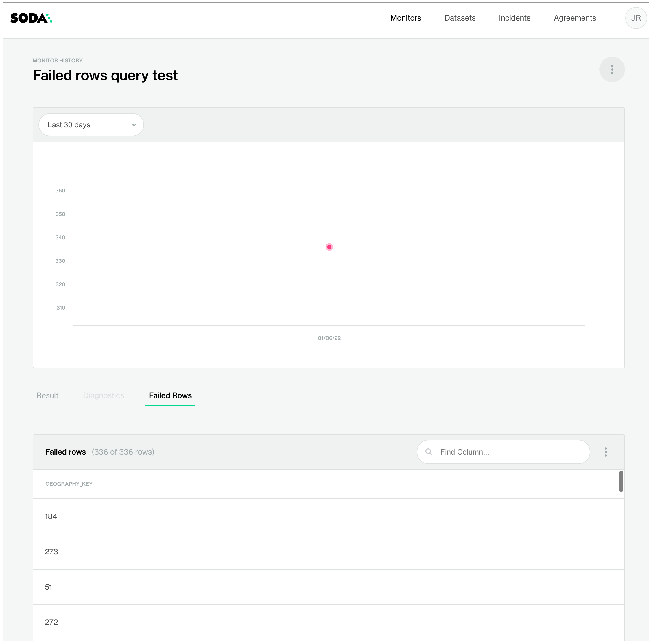Click the JR user avatar icon
The width and height of the screenshot is (653, 644).
coord(636,18)
